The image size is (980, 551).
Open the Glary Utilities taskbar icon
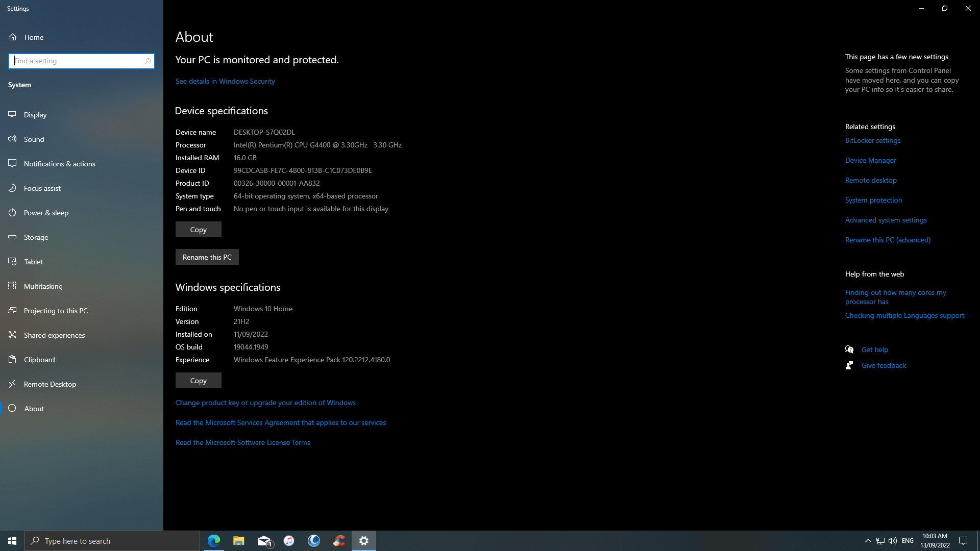[314, 541]
